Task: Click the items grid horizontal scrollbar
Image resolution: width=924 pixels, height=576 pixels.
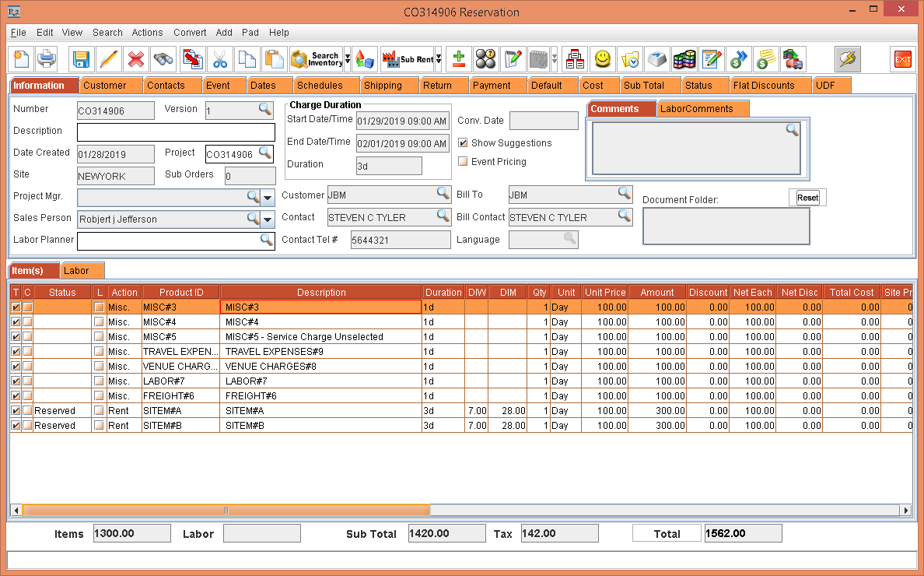Action: tap(226, 511)
